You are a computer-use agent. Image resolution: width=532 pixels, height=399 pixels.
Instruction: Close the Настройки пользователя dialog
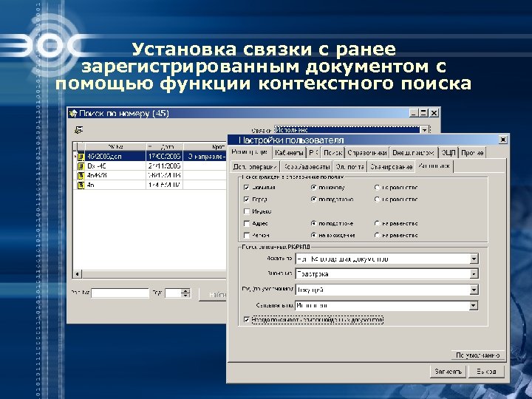(503, 140)
